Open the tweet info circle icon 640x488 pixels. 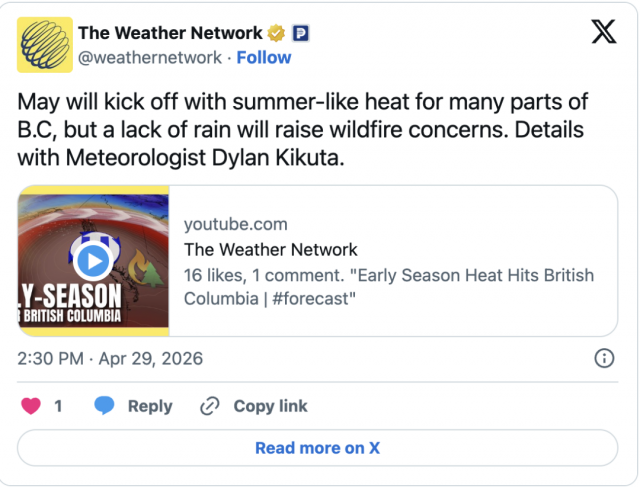(604, 358)
